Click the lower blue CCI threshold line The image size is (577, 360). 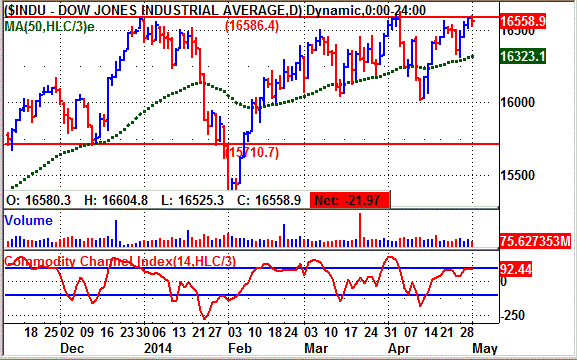coord(251,295)
